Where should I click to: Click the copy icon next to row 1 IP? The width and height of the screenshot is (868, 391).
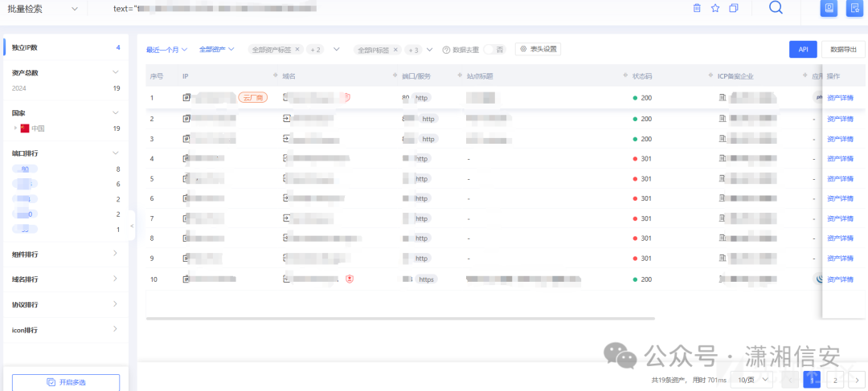(186, 98)
